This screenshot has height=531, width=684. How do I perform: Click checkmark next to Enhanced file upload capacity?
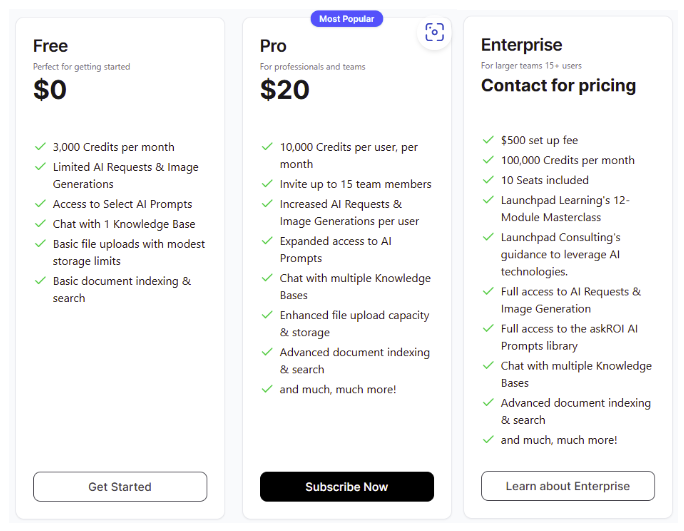point(267,315)
